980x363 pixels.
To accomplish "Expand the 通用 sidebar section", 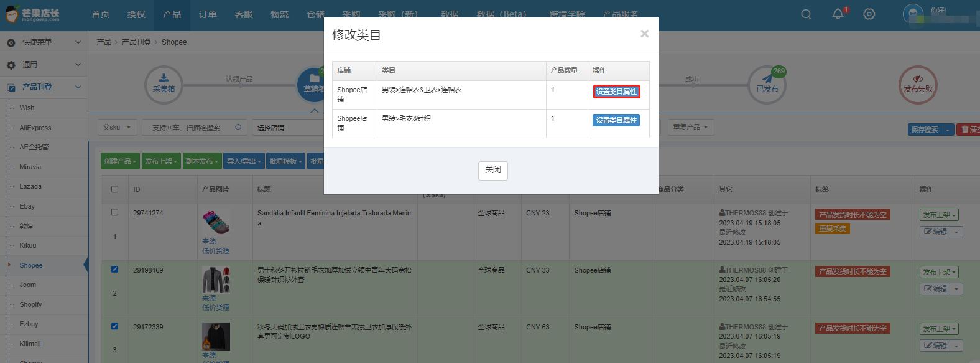I will coord(44,65).
